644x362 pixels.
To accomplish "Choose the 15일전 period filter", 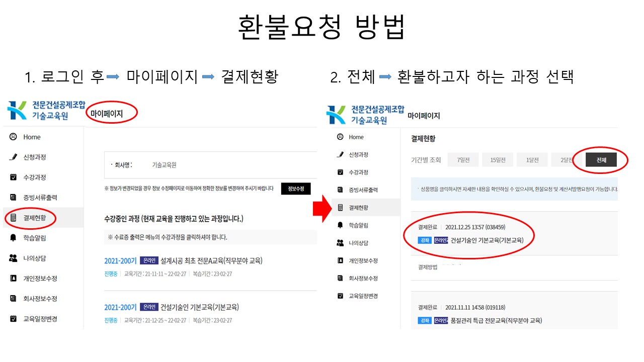I will tap(498, 160).
